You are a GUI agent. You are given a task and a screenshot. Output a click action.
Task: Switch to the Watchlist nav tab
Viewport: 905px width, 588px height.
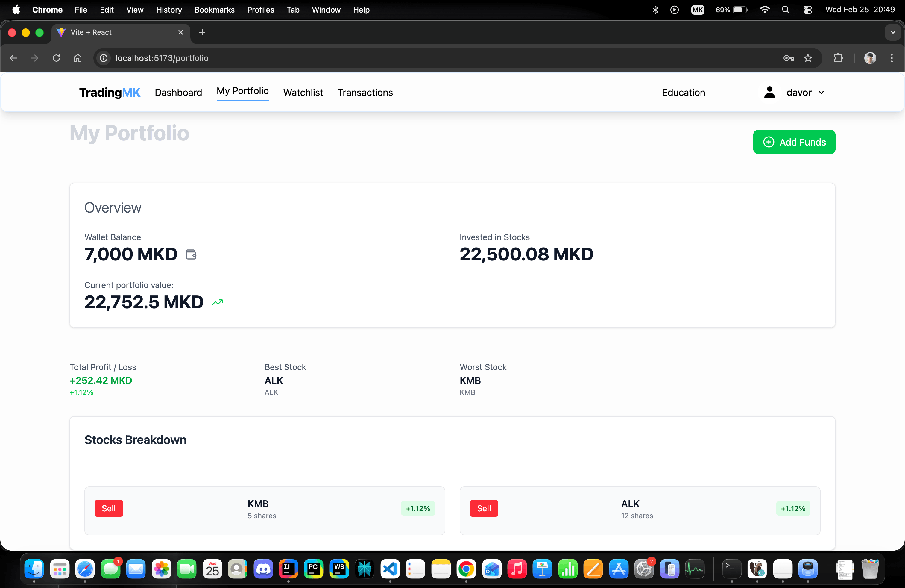pos(303,93)
